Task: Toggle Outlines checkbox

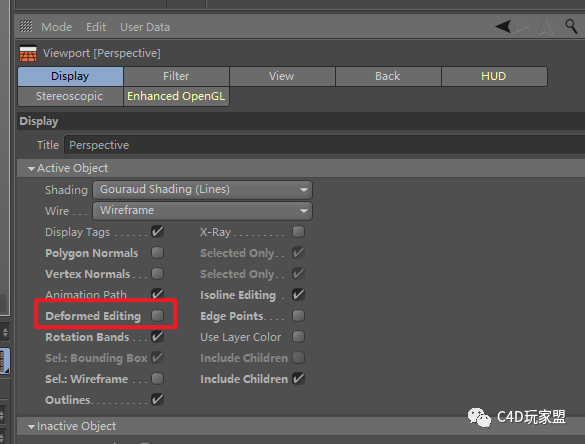Action: click(157, 400)
